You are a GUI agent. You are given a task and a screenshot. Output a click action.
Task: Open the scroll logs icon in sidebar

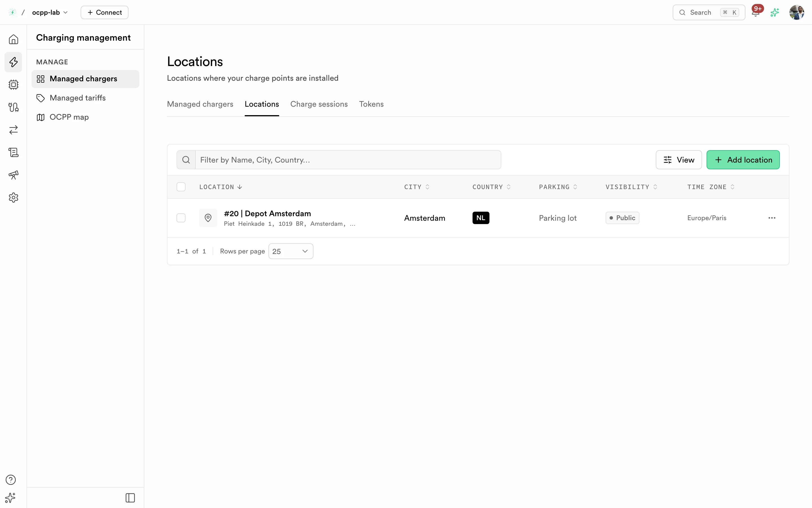(x=14, y=152)
